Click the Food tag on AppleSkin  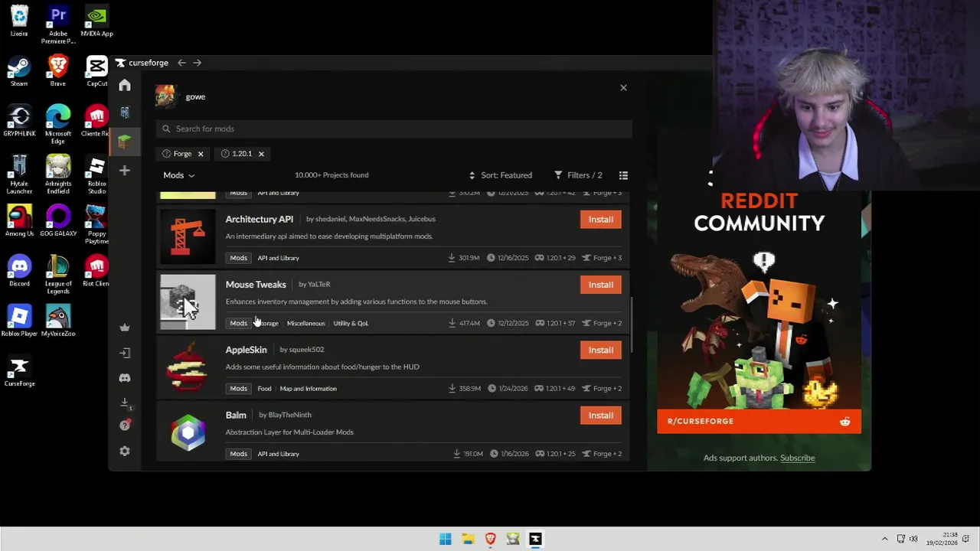pyautogui.click(x=264, y=389)
